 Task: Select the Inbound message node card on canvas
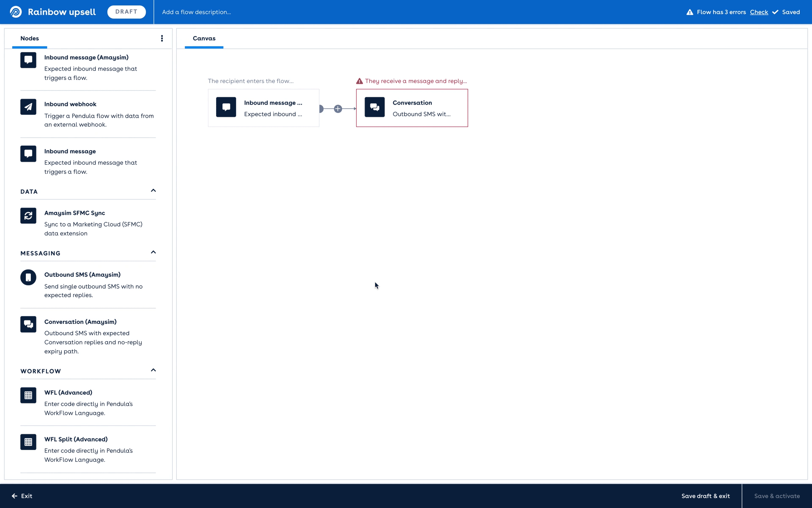tap(263, 108)
